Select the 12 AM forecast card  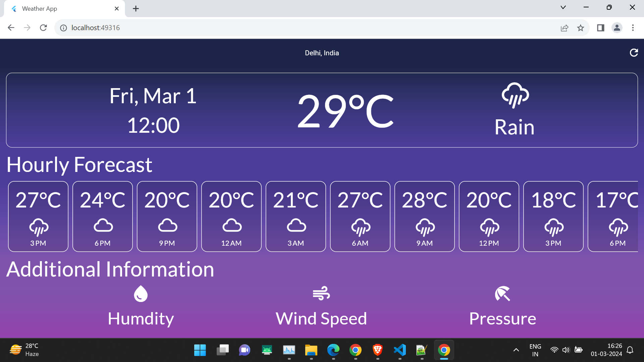[x=231, y=216]
